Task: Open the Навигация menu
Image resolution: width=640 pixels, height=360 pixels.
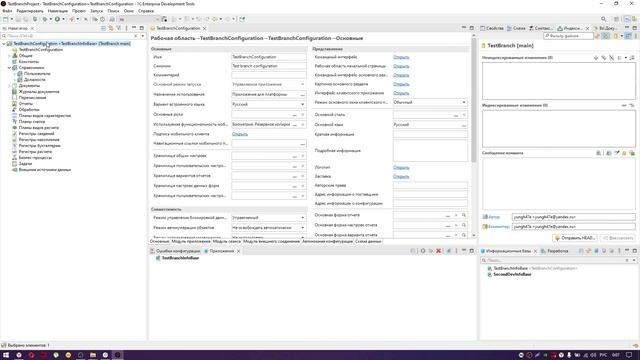Action: pyautogui.click(x=58, y=11)
